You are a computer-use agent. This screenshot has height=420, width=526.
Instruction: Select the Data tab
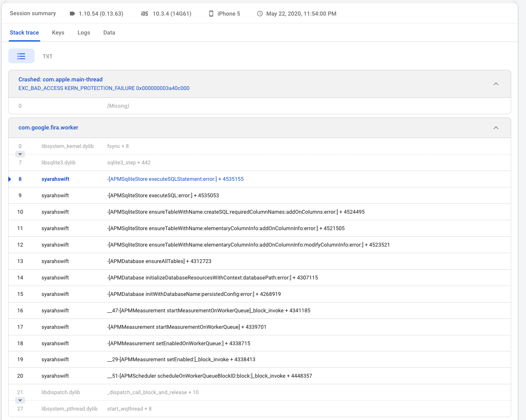[x=109, y=32]
